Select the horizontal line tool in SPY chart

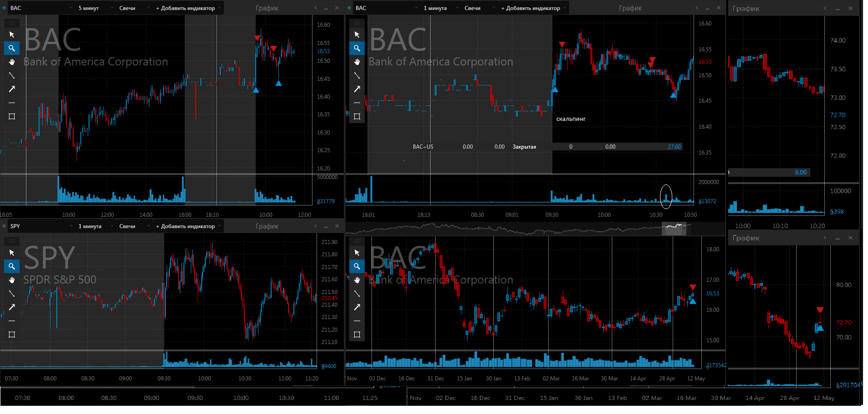point(12,321)
